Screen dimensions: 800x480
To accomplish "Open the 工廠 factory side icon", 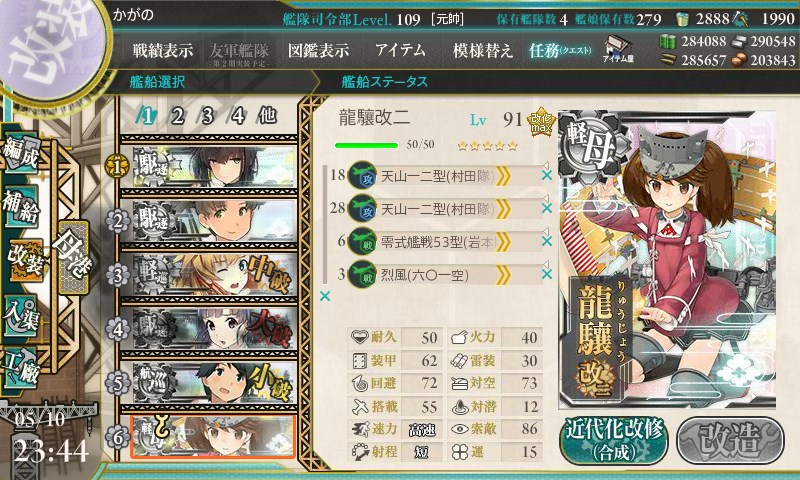I will click(x=21, y=368).
